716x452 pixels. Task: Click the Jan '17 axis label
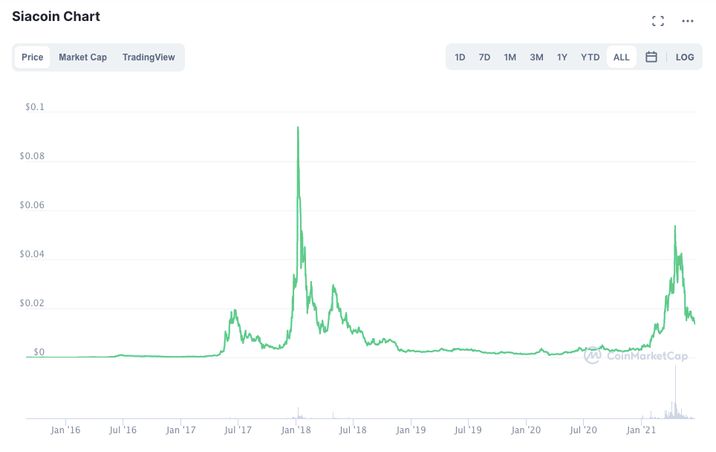click(180, 430)
